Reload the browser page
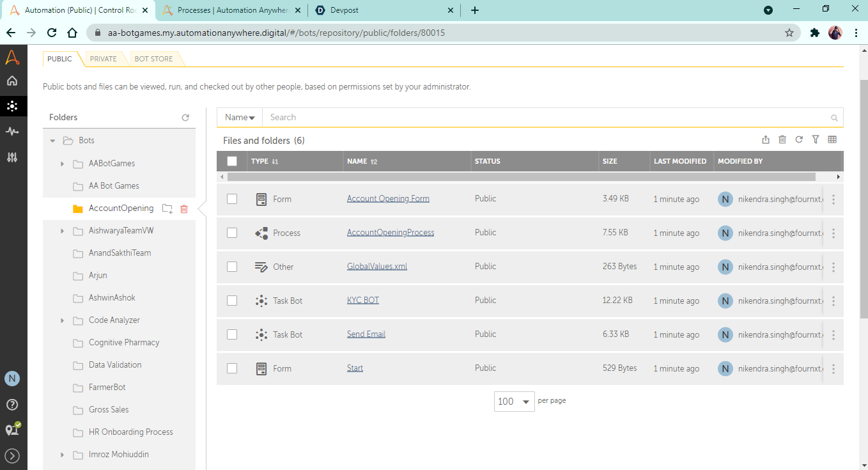 (52, 33)
